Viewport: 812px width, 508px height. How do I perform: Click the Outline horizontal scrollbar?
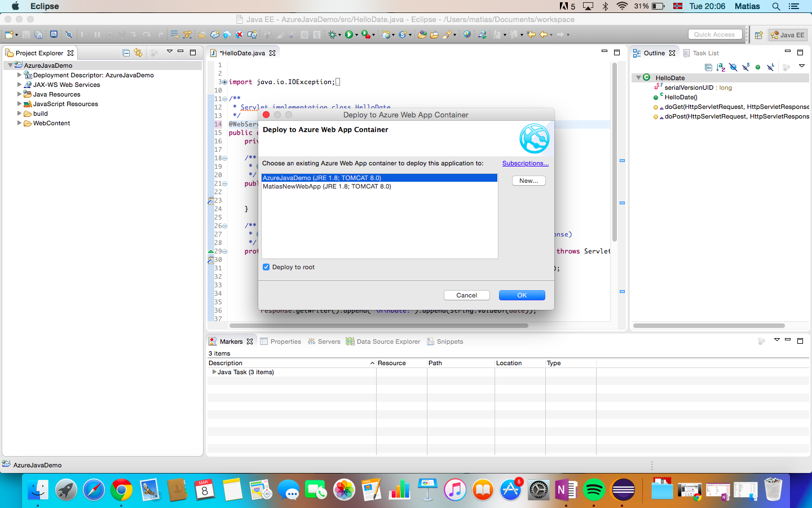pyautogui.click(x=709, y=325)
